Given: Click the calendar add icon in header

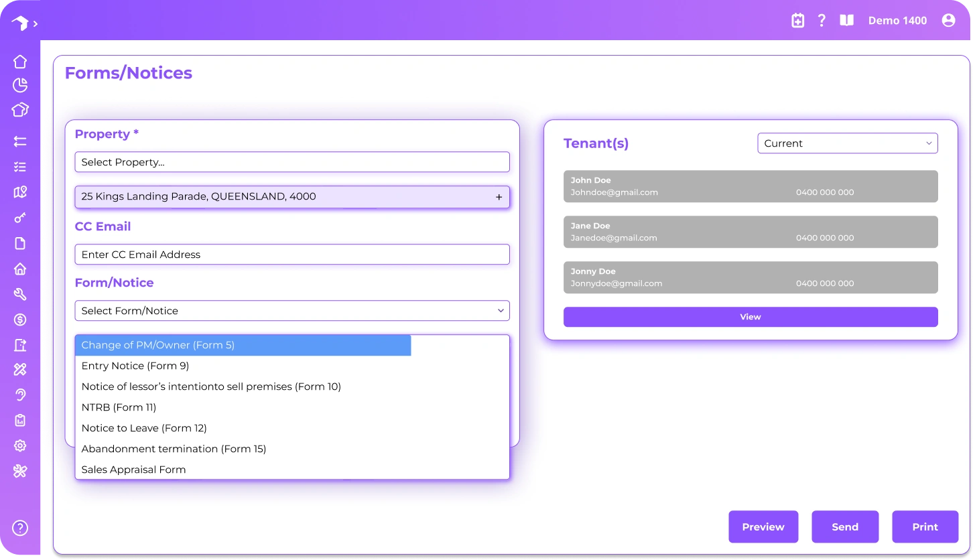Looking at the screenshot, I should tap(797, 21).
